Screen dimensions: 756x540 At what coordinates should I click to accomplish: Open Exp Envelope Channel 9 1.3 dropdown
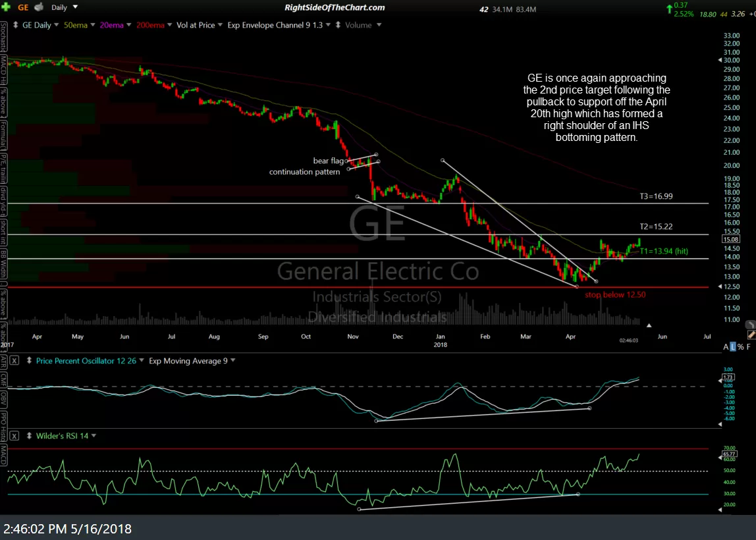coord(329,24)
